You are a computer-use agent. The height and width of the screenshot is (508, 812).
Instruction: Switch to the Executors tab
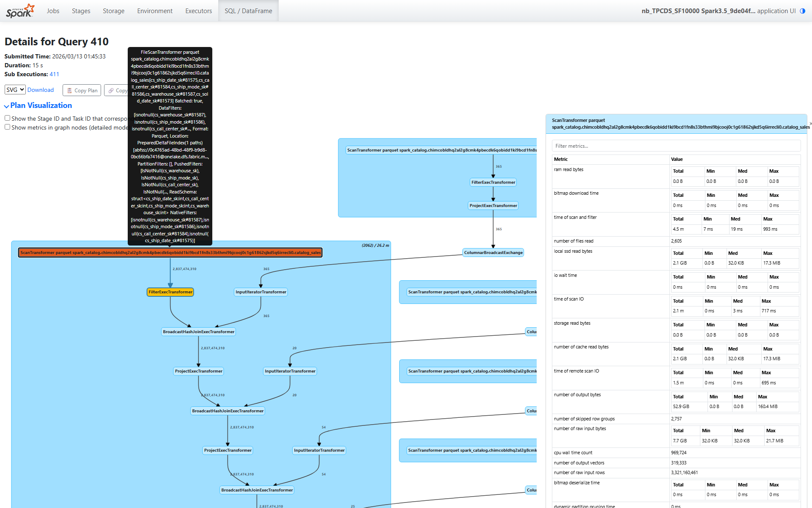coord(198,11)
